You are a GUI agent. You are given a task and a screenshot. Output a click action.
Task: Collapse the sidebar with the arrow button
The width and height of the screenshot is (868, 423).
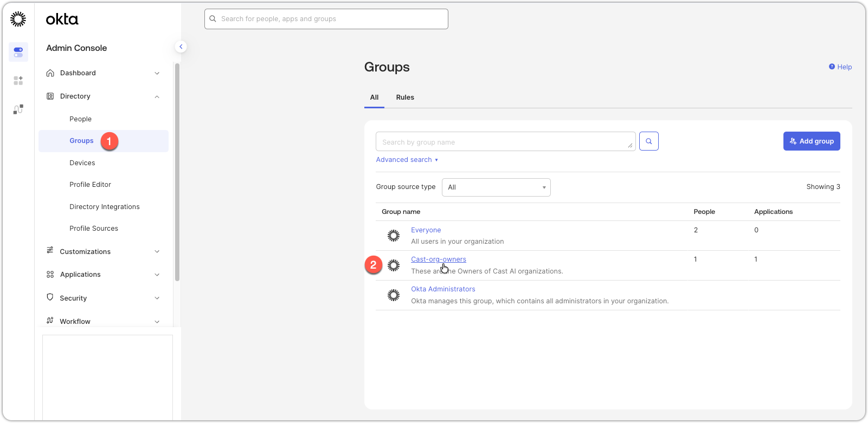[x=181, y=47]
